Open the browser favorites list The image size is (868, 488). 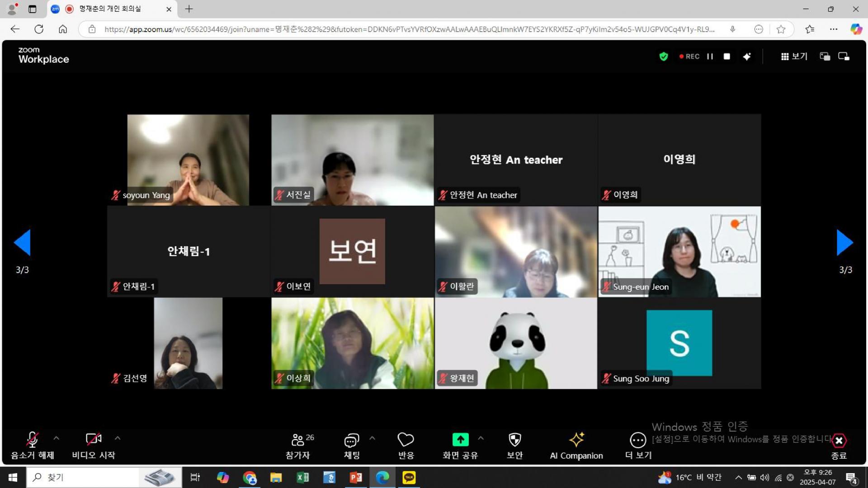(x=810, y=29)
